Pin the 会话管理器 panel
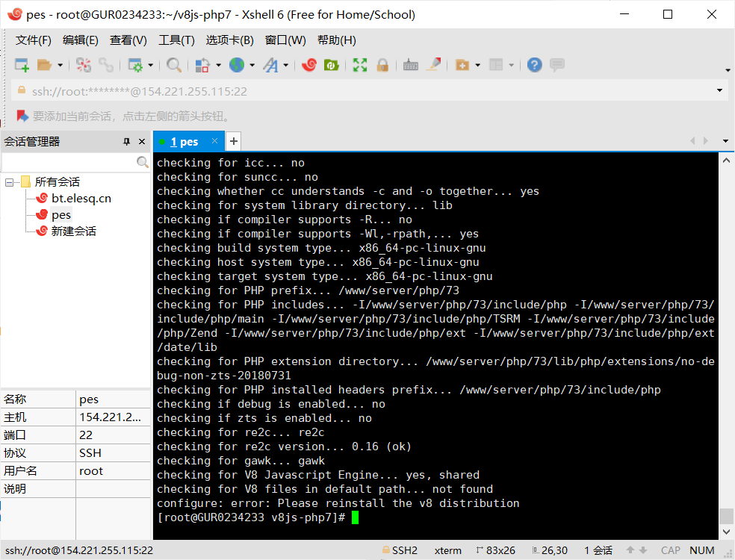 coord(126,142)
